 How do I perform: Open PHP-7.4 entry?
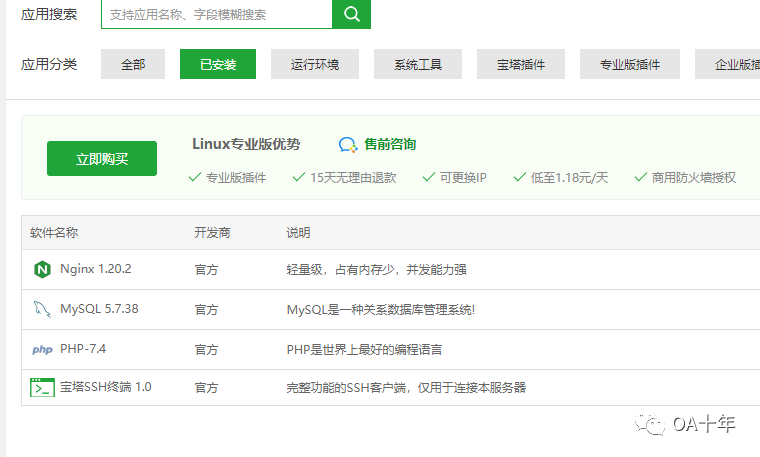pyautogui.click(x=83, y=349)
